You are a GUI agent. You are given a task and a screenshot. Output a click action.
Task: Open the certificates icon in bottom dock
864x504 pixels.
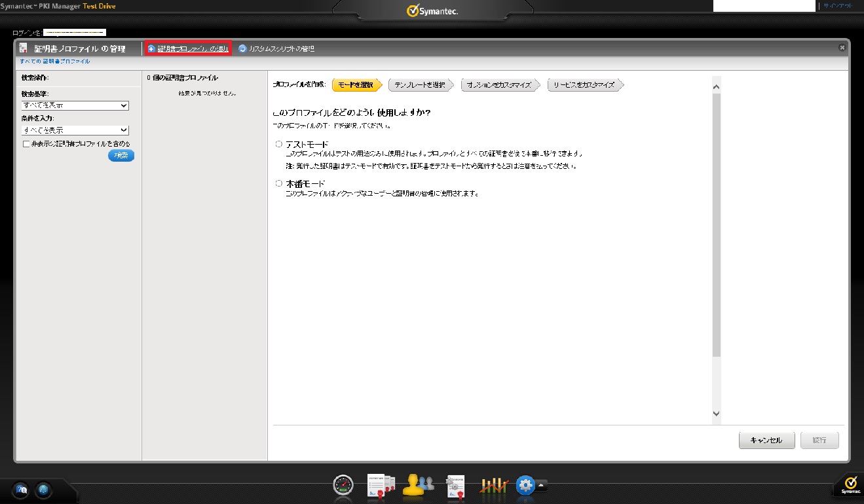point(382,485)
